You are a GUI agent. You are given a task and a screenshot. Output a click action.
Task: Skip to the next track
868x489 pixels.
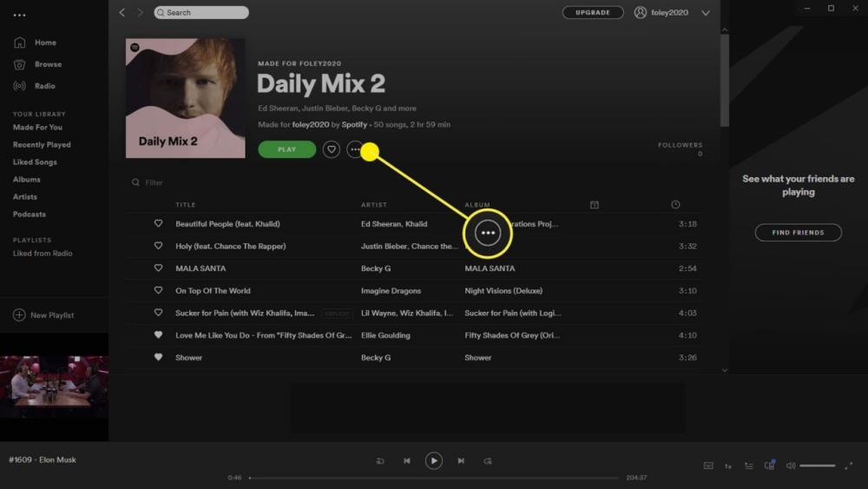tap(461, 460)
